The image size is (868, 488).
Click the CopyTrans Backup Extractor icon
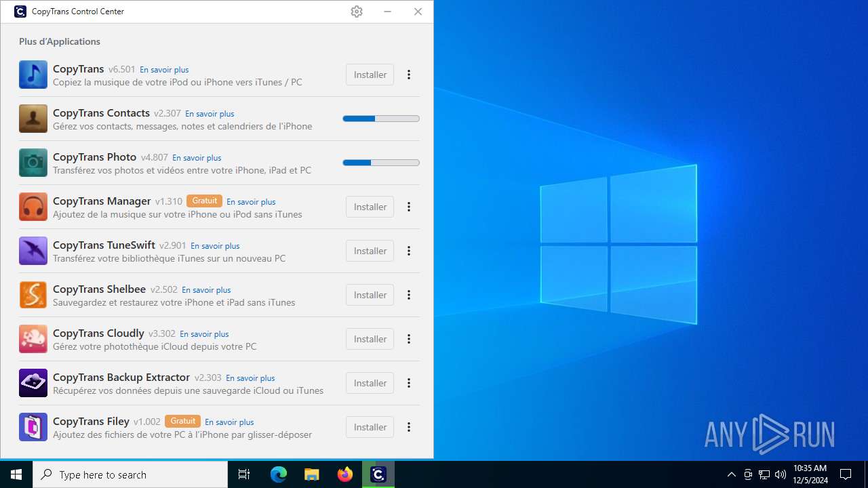point(33,383)
